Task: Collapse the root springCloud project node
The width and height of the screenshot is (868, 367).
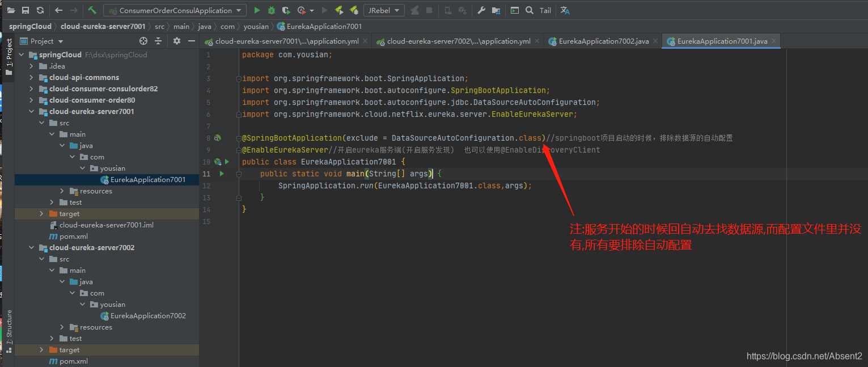Action: pyautogui.click(x=22, y=54)
